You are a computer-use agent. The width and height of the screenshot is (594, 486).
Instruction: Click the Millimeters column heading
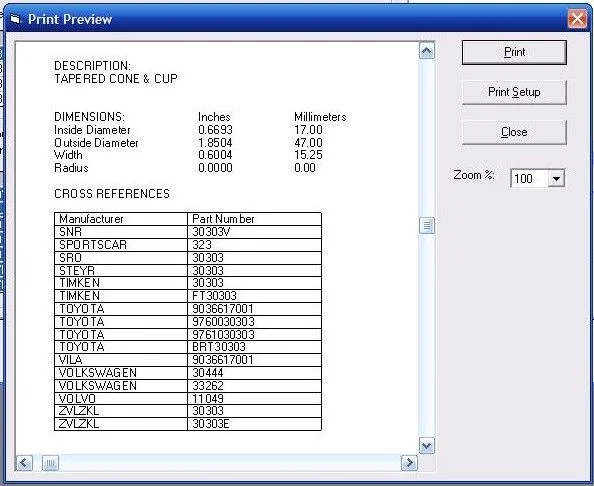pyautogui.click(x=320, y=117)
